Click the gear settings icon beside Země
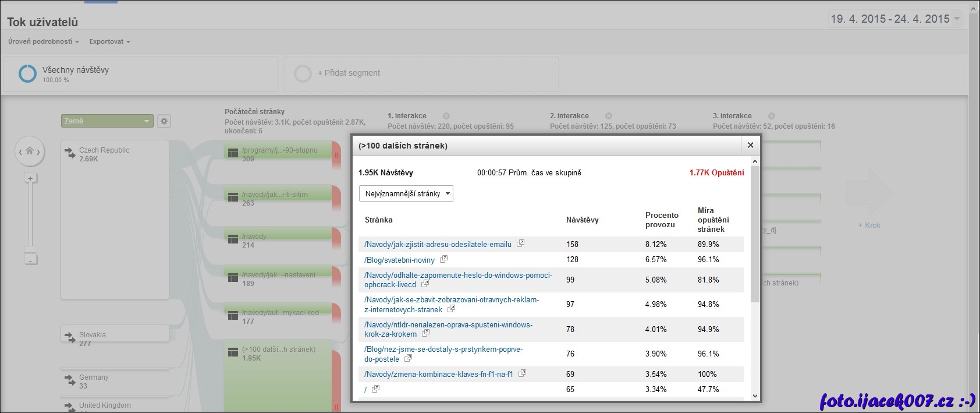The height and width of the screenshot is (413, 980). click(x=164, y=121)
